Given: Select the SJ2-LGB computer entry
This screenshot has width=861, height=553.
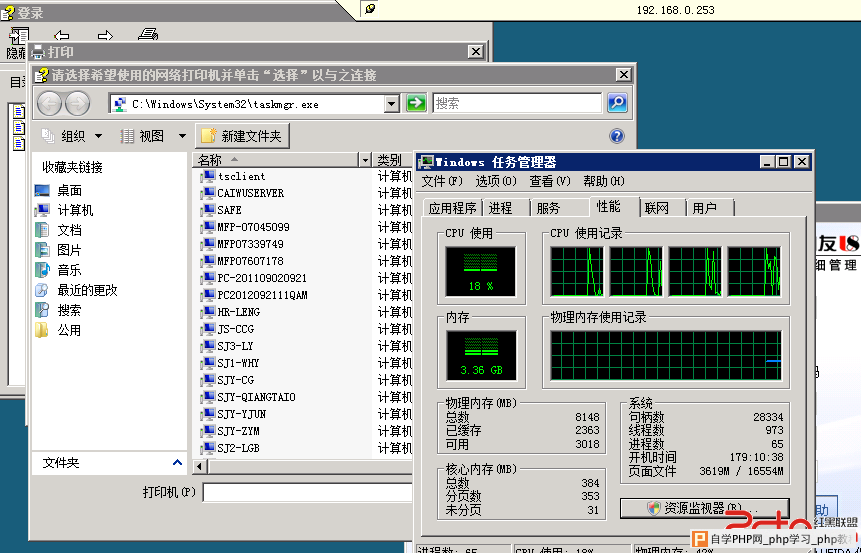Looking at the screenshot, I should pyautogui.click(x=230, y=449).
